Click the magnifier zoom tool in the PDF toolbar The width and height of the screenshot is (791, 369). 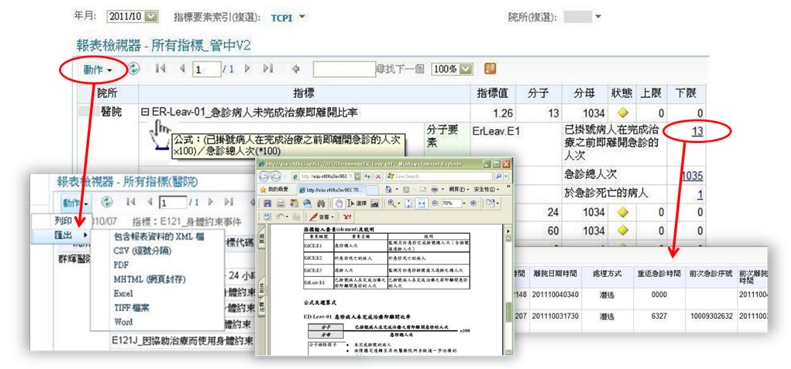391,203
